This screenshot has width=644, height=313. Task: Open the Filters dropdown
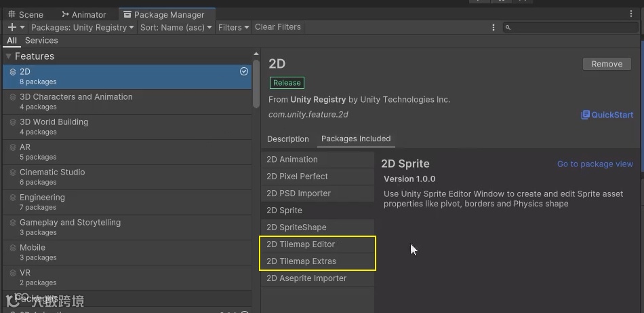point(234,28)
